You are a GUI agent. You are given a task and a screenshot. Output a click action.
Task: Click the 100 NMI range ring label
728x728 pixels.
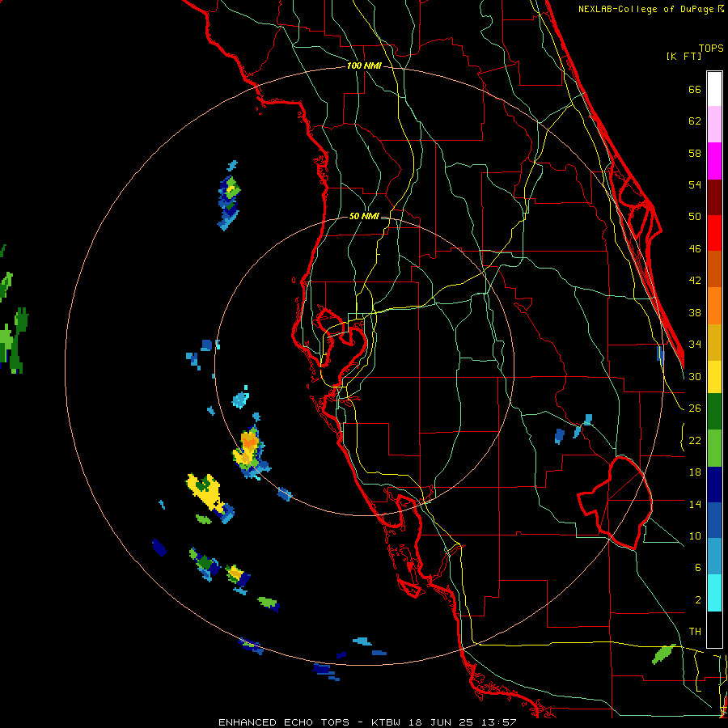[x=364, y=66]
